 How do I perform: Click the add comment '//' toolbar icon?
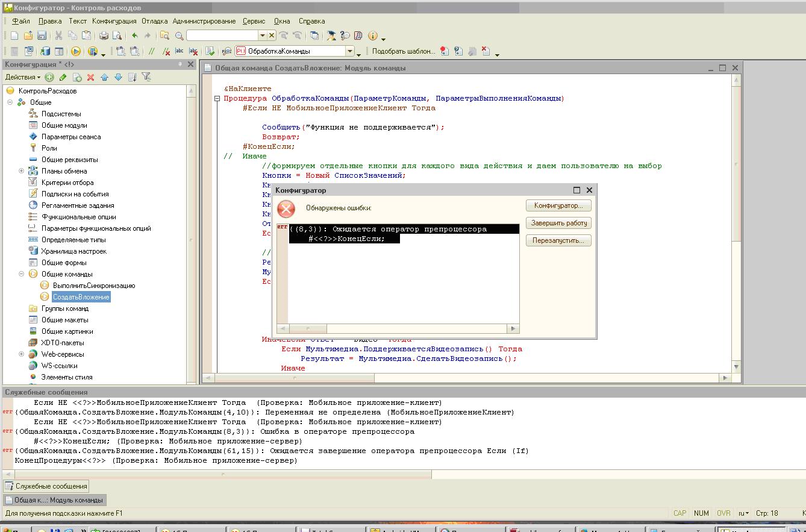pos(152,52)
